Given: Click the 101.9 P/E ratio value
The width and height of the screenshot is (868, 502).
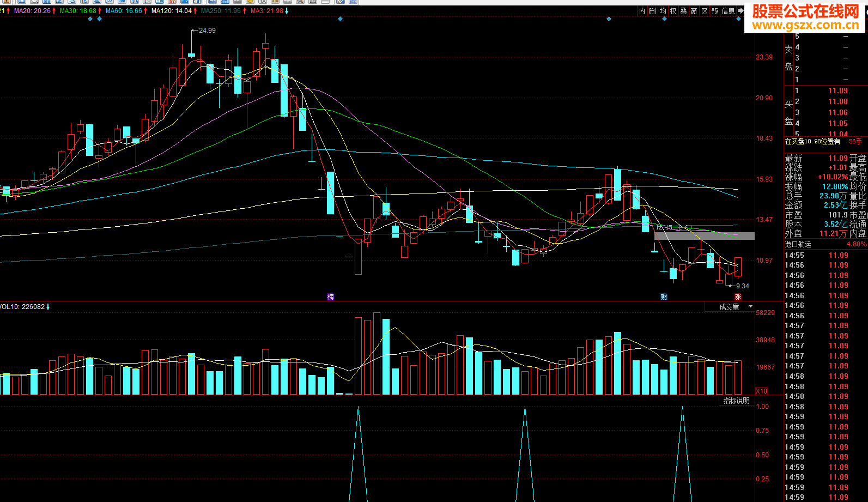Looking at the screenshot, I should 838,215.
